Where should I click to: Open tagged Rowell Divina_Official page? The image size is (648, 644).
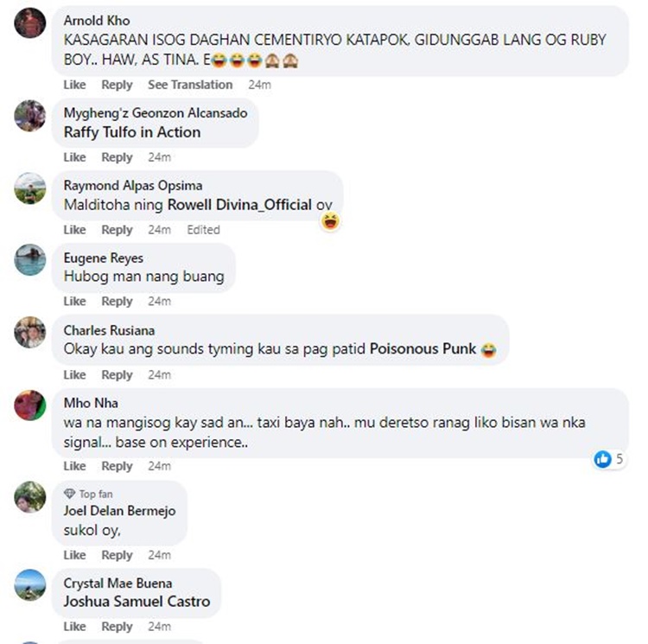point(239,205)
